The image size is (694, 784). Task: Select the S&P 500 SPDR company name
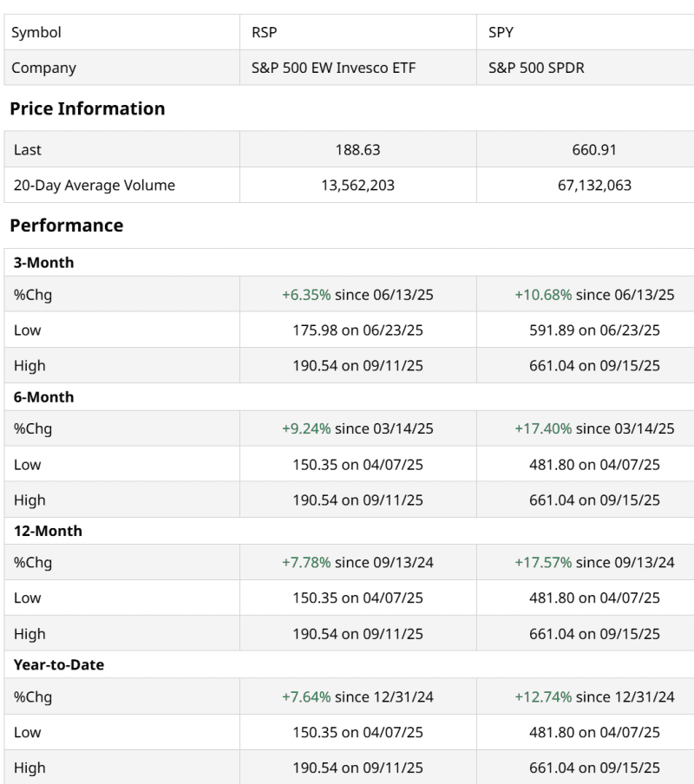[536, 68]
